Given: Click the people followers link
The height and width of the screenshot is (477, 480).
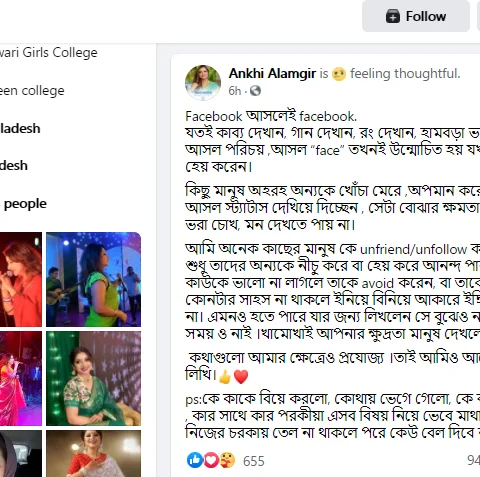Looking at the screenshot, I should coord(25,204).
